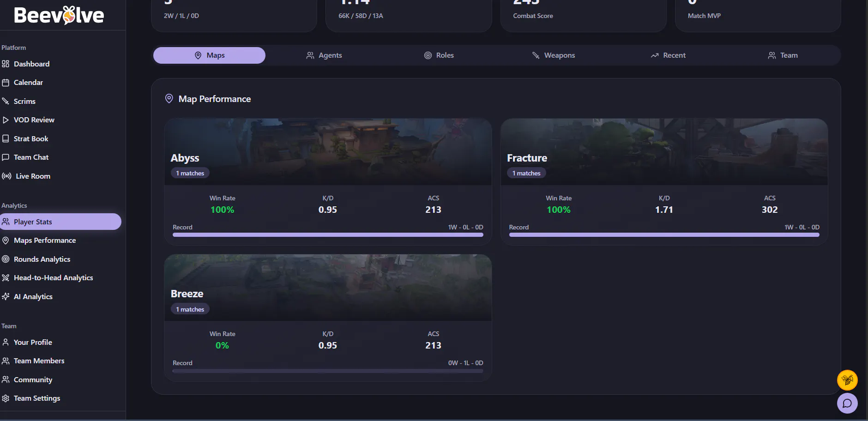Click the Strat Book icon
Image resolution: width=868 pixels, height=421 pixels.
6,138
